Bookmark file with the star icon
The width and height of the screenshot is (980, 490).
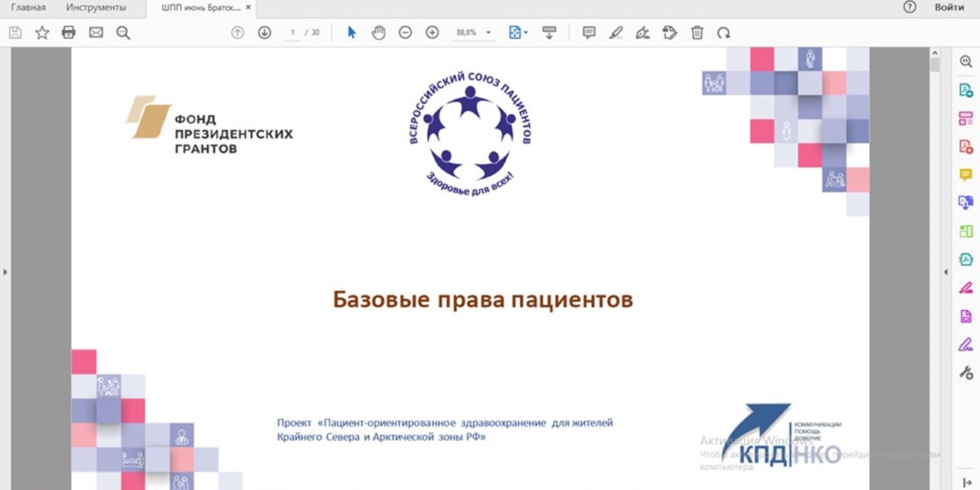(x=42, y=32)
